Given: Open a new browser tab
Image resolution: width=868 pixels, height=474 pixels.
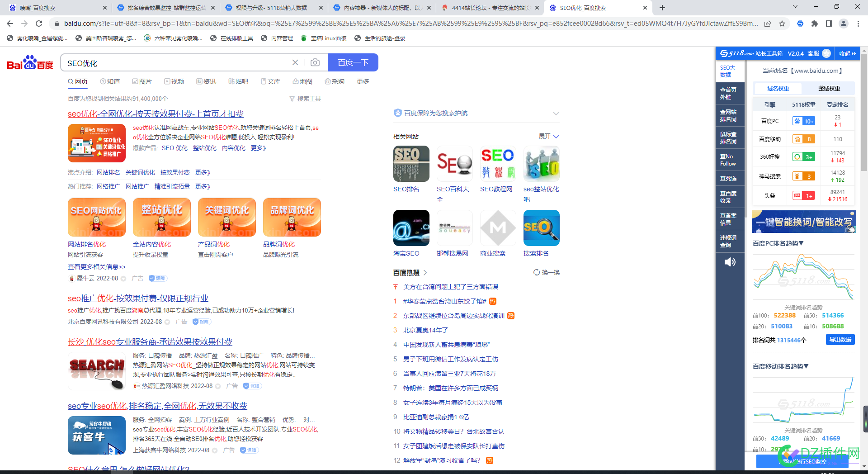Looking at the screenshot, I should coord(662,8).
